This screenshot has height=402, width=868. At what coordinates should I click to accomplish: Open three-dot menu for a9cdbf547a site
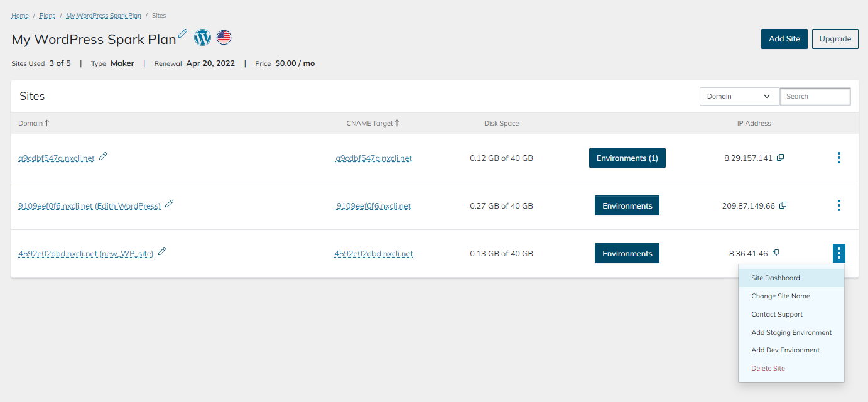839,158
